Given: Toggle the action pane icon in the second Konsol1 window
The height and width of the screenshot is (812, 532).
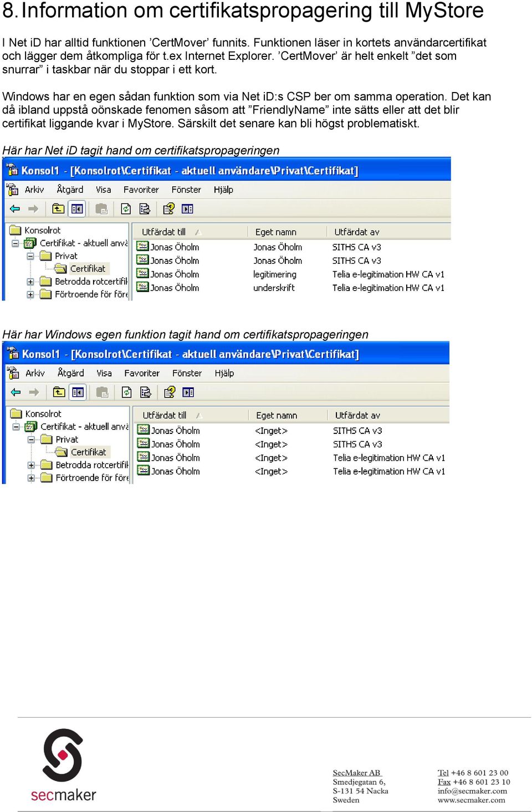Looking at the screenshot, I should coord(188,392).
